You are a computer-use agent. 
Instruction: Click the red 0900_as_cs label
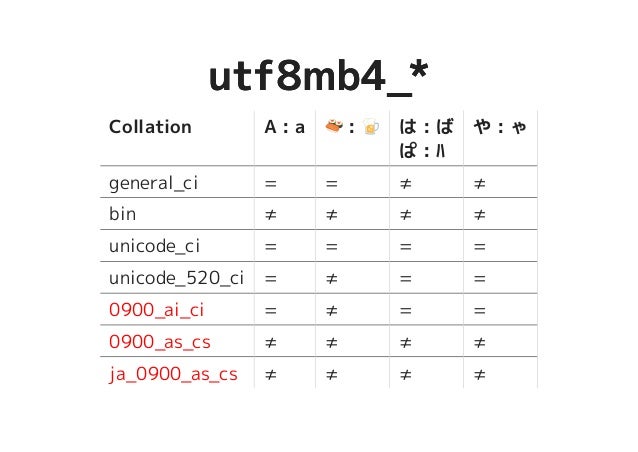pyautogui.click(x=160, y=342)
